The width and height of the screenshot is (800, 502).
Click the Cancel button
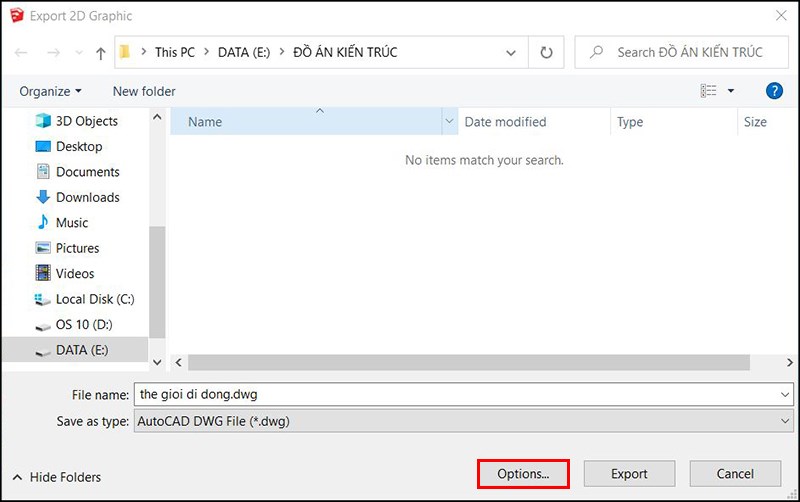click(x=735, y=474)
